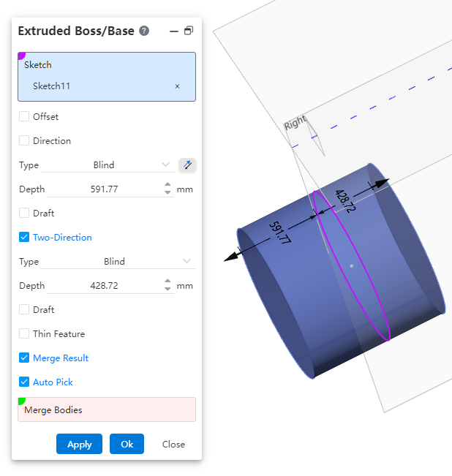
Task: Confirm with the Ok button
Action: (x=127, y=444)
